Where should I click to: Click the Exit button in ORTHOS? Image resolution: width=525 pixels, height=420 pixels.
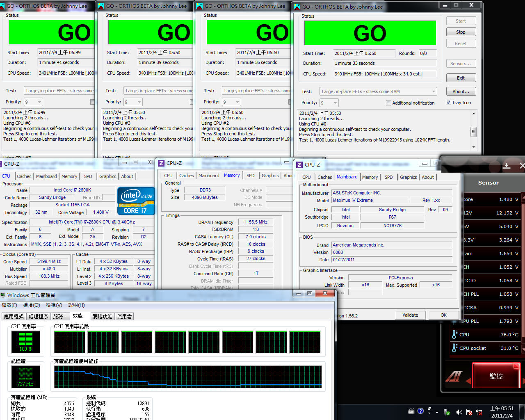461,78
